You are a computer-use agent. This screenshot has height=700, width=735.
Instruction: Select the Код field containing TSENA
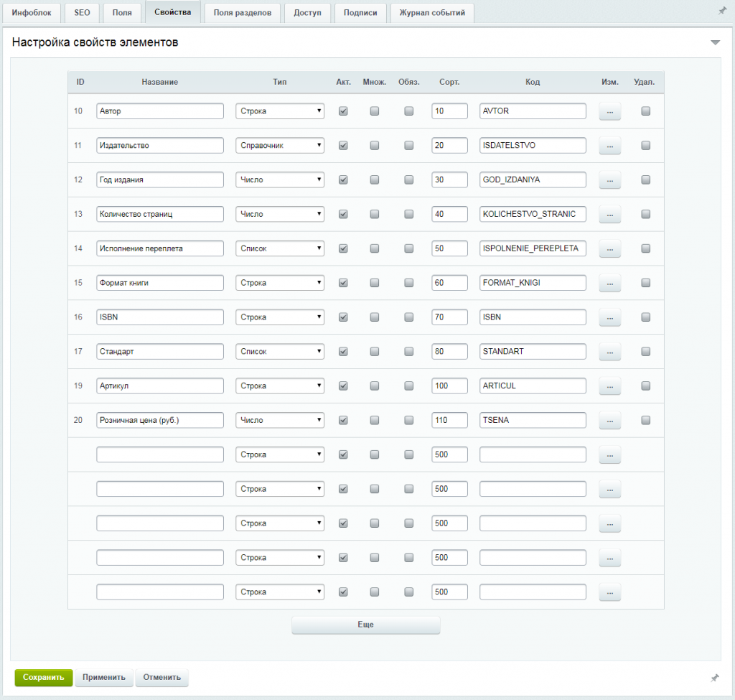[x=533, y=420]
